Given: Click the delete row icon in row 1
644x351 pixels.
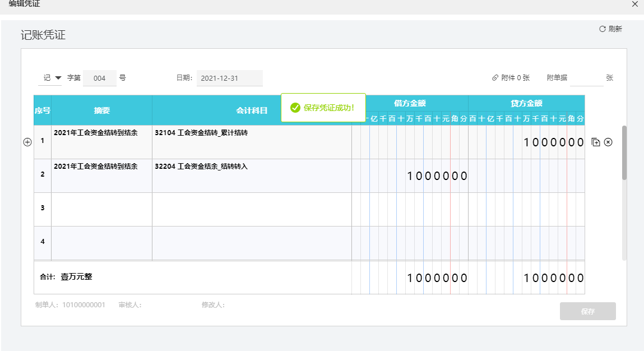Looking at the screenshot, I should tap(608, 142).
